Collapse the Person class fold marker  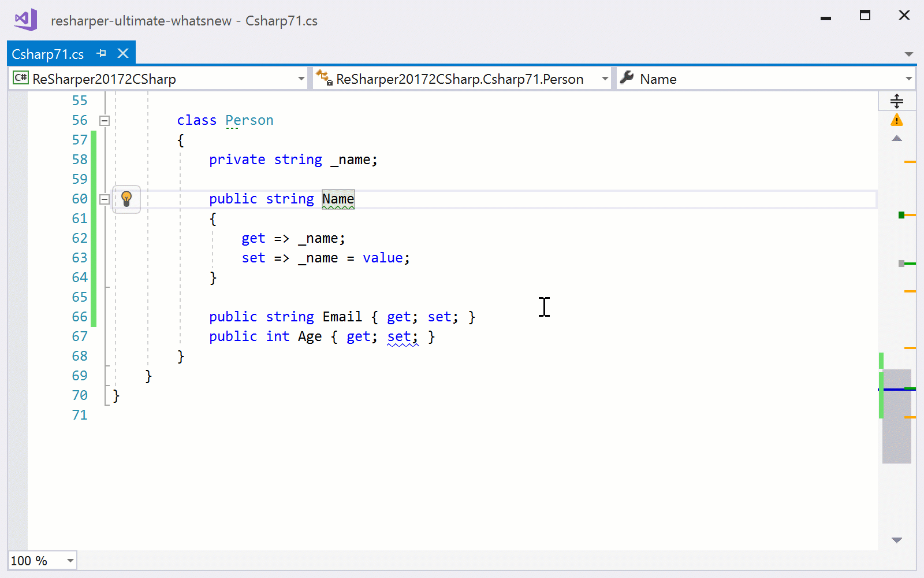(x=105, y=120)
